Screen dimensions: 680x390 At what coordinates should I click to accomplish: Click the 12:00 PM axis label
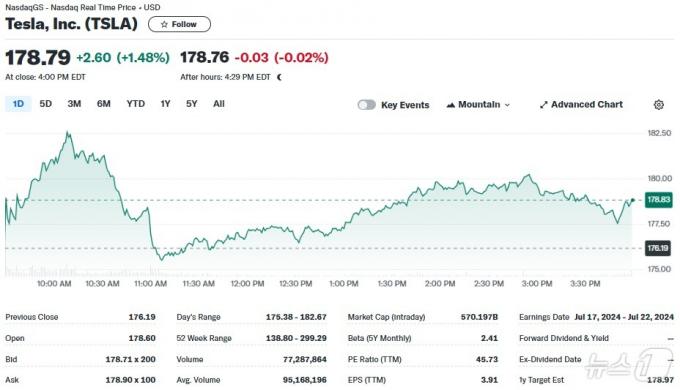click(247, 284)
